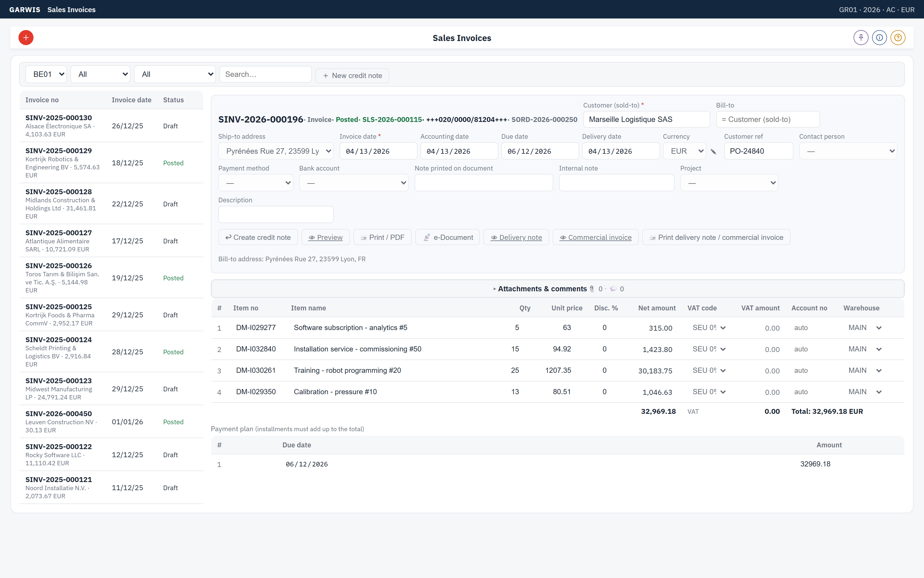Click the Invoice date field
The width and height of the screenshot is (924, 578).
click(378, 151)
